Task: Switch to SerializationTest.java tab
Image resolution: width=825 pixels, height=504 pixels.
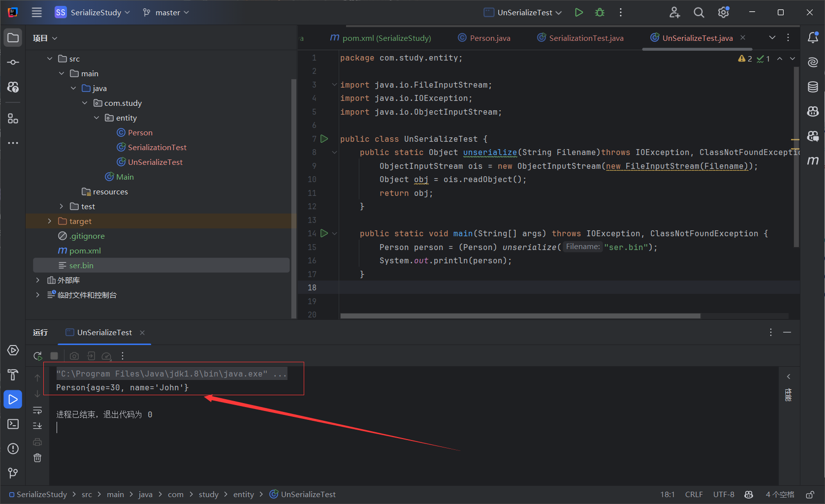Action: coord(580,38)
